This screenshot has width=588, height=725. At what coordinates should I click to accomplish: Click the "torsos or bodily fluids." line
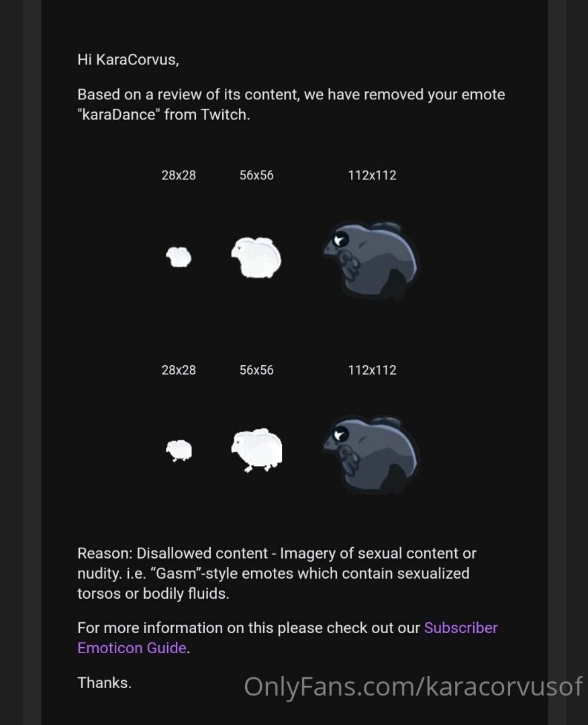[x=153, y=593]
